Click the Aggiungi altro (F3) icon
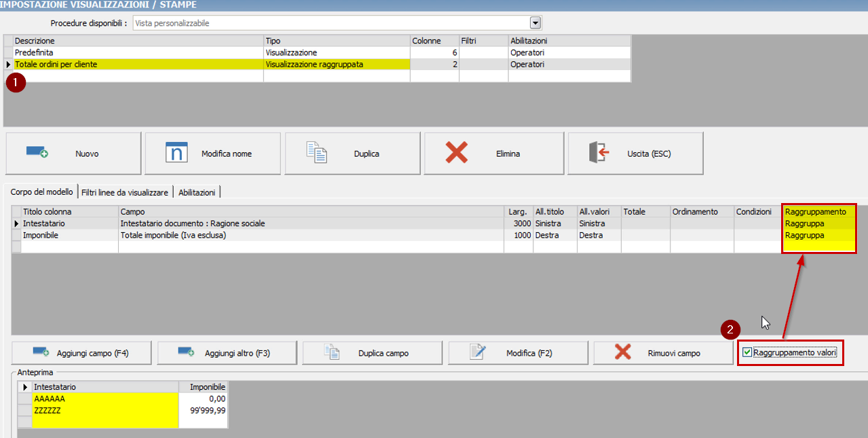Screen dimensions: 868x438 click(187, 352)
